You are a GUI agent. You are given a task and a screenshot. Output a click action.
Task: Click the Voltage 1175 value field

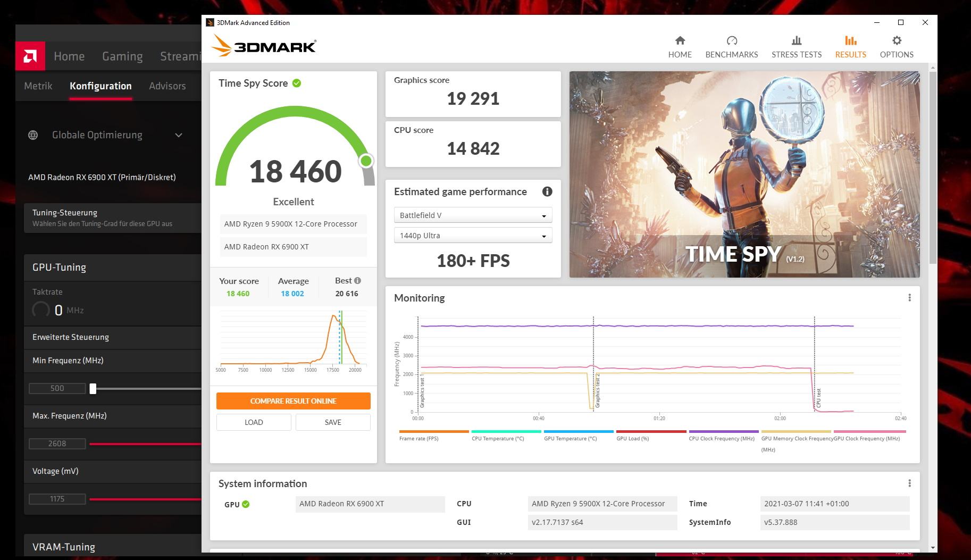(57, 499)
